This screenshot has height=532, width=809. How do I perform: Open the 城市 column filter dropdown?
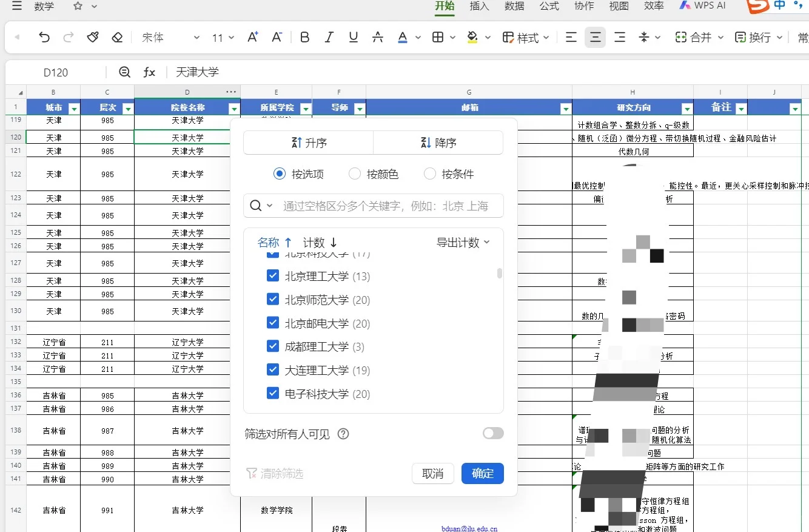point(74,109)
